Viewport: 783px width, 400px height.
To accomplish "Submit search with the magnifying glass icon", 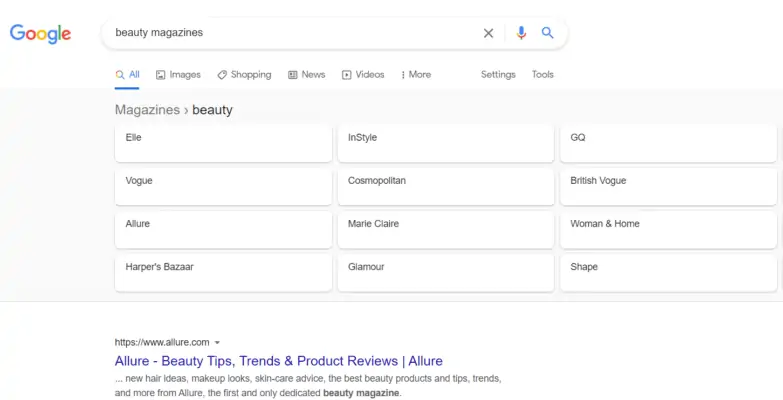I will coord(547,32).
